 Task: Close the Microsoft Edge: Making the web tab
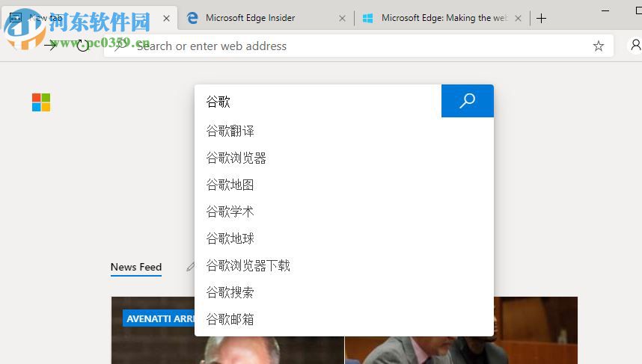tap(518, 19)
